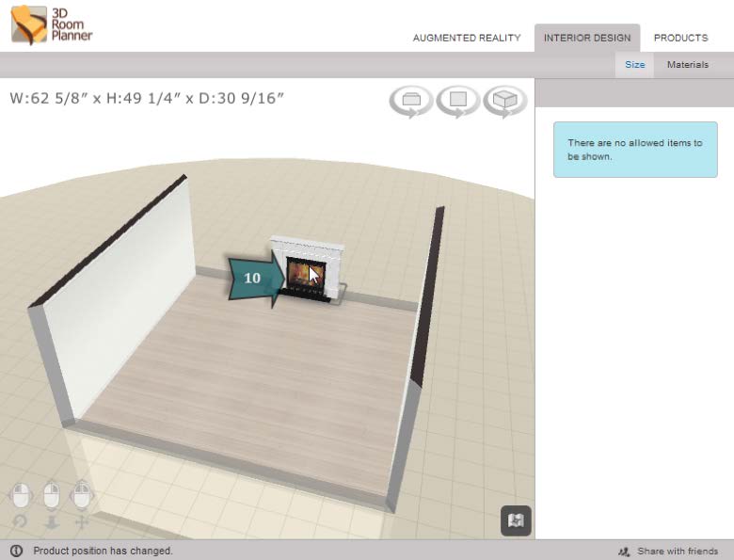The width and height of the screenshot is (734, 560).
Task: Click Share with friends link
Action: 678,552
